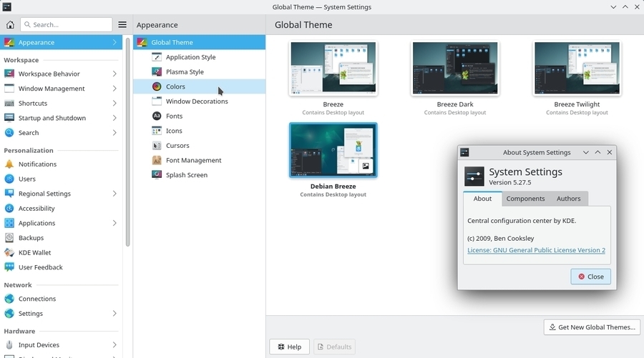Open the User Feedback icon
Viewport: 644px width, 358px height.
tap(9, 267)
